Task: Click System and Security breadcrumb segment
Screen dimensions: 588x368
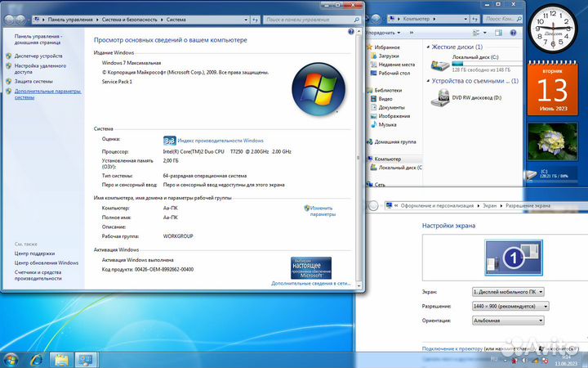Action: [x=129, y=20]
